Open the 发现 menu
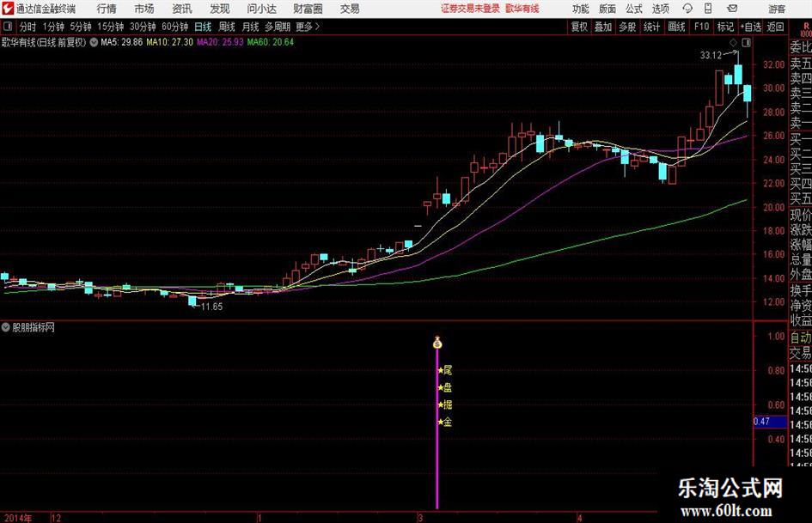This screenshot has width=812, height=523. click(220, 9)
